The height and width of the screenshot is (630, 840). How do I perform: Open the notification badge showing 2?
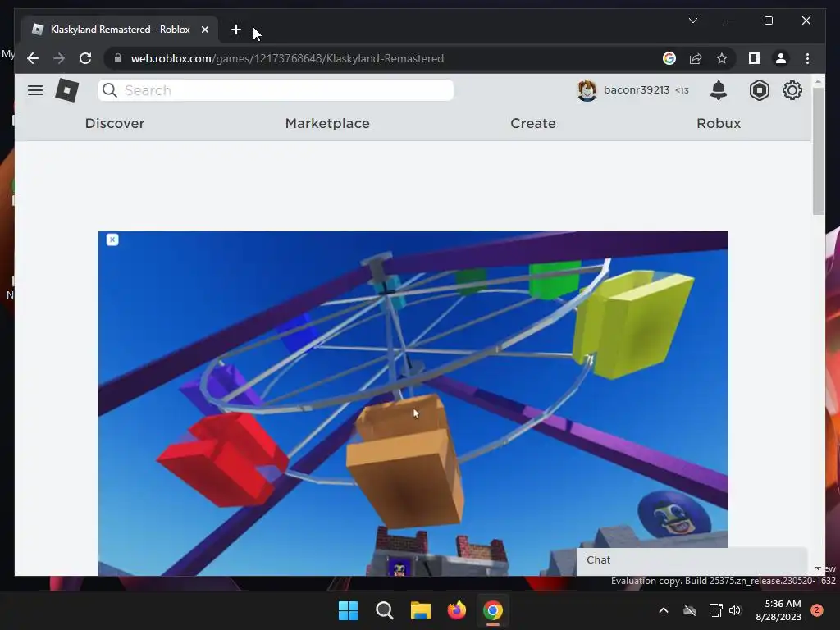[817, 610]
